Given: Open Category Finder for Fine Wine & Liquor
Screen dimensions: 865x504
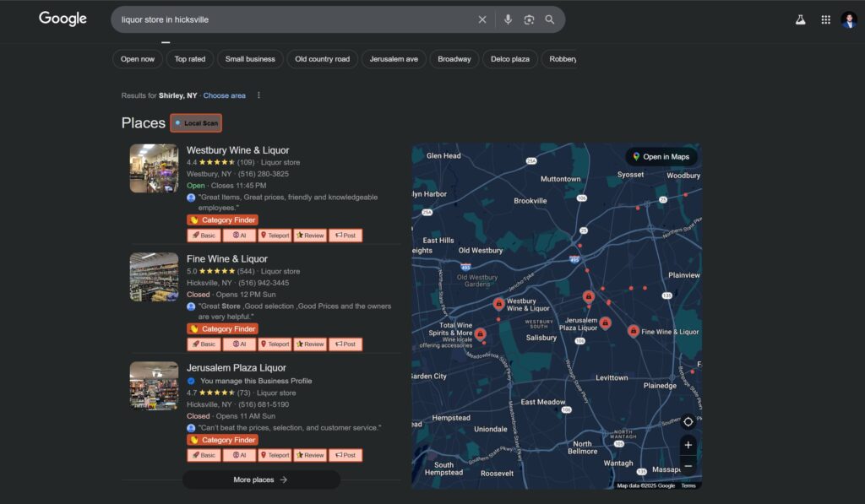Looking at the screenshot, I should coord(222,329).
